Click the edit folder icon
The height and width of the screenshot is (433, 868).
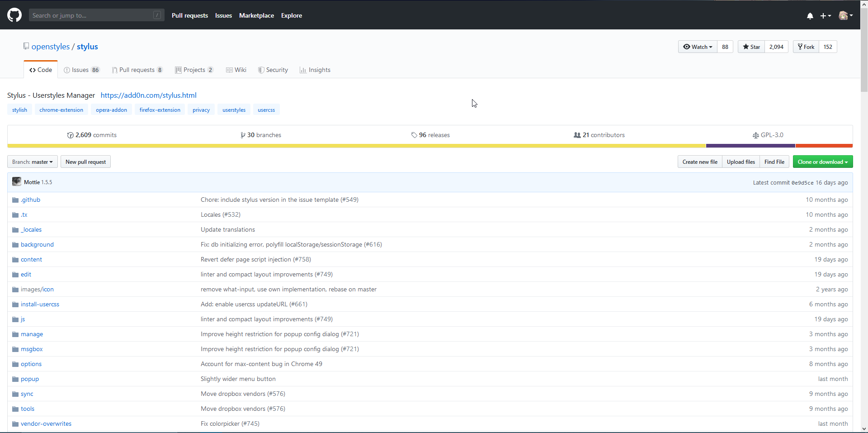click(15, 275)
